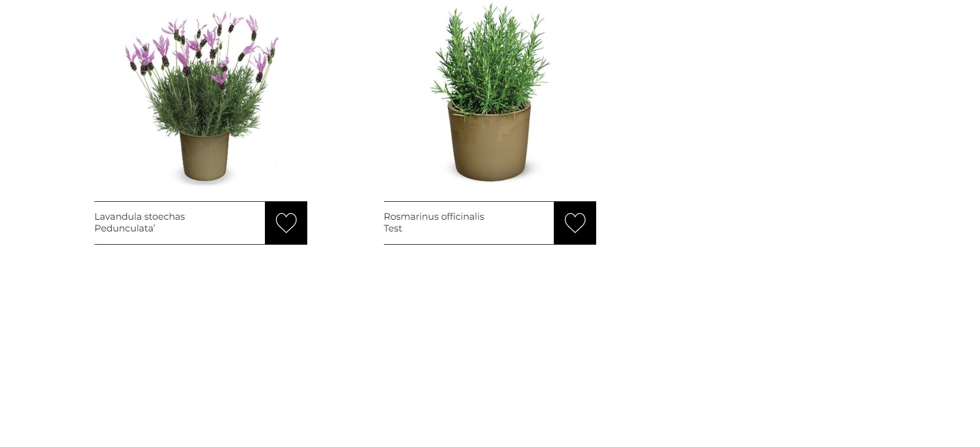
Task: Select the lavender plant product image
Action: [x=202, y=97]
